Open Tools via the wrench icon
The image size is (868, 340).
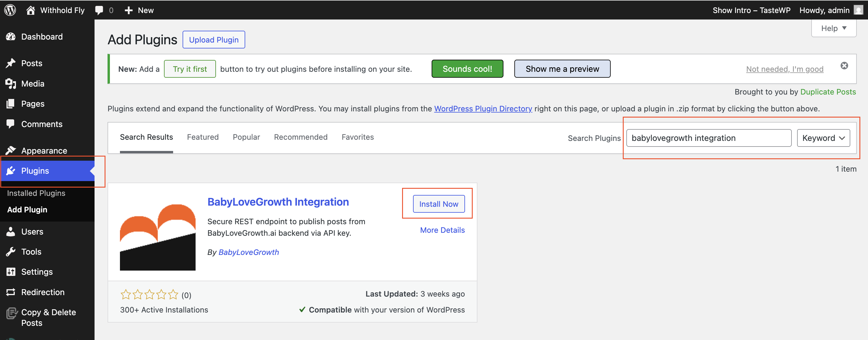pyautogui.click(x=11, y=252)
